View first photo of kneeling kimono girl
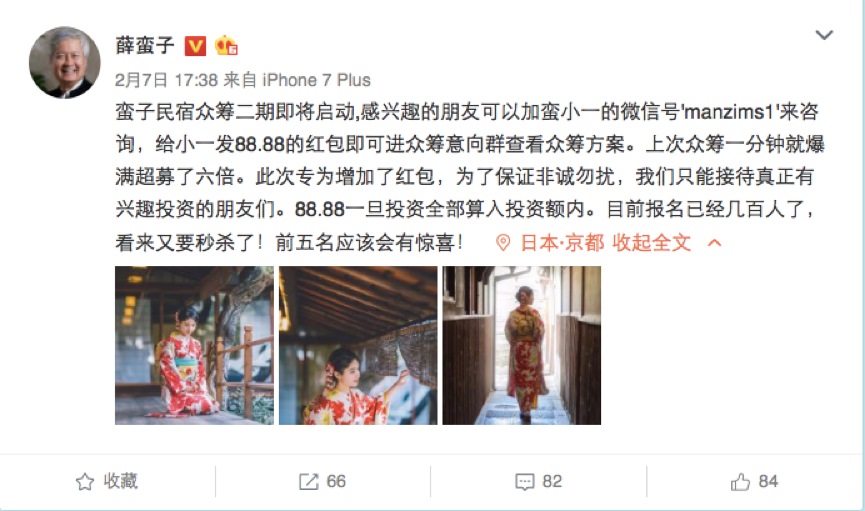 coord(194,345)
